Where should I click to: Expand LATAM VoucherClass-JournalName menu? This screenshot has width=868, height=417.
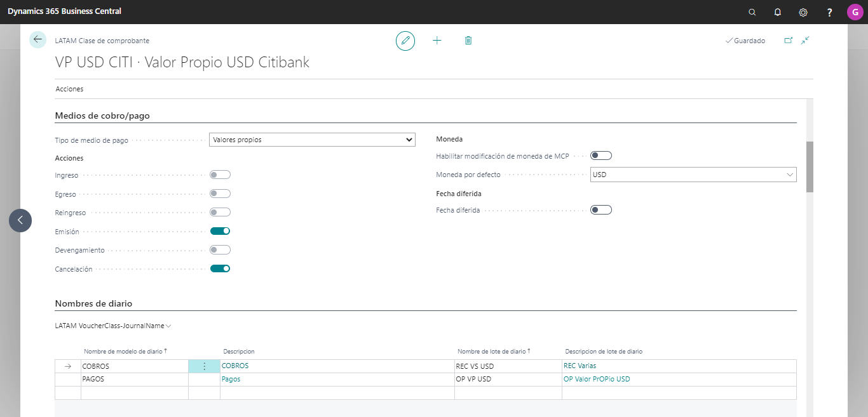tap(113, 326)
